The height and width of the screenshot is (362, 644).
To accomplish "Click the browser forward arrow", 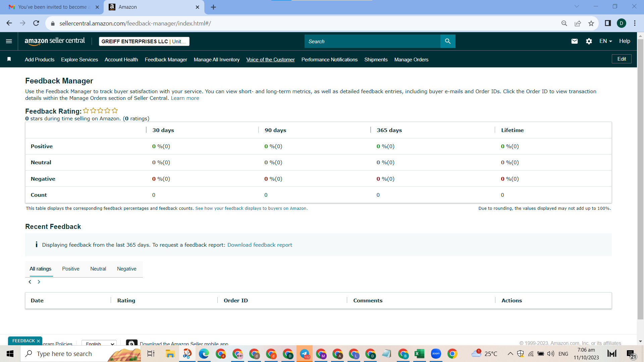I will coord(22,23).
